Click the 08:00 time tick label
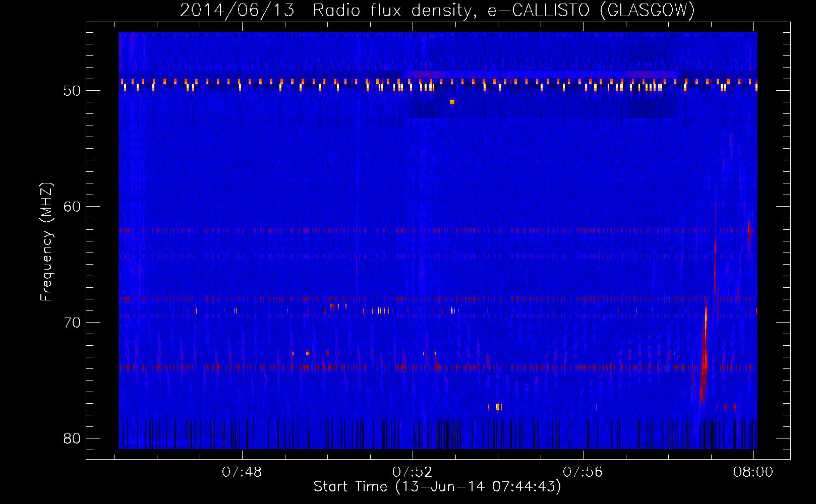Viewport: 816px width, 504px height. [753, 472]
